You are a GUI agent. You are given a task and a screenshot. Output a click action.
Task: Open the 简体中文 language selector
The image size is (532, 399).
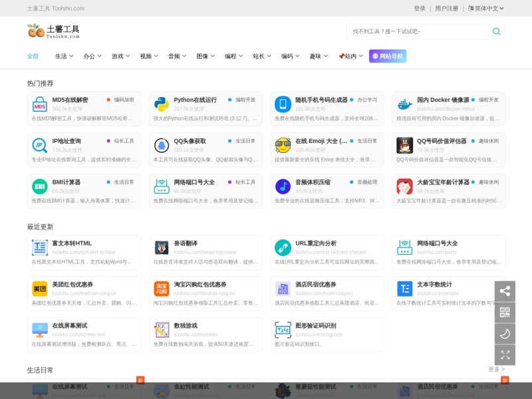pyautogui.click(x=486, y=9)
